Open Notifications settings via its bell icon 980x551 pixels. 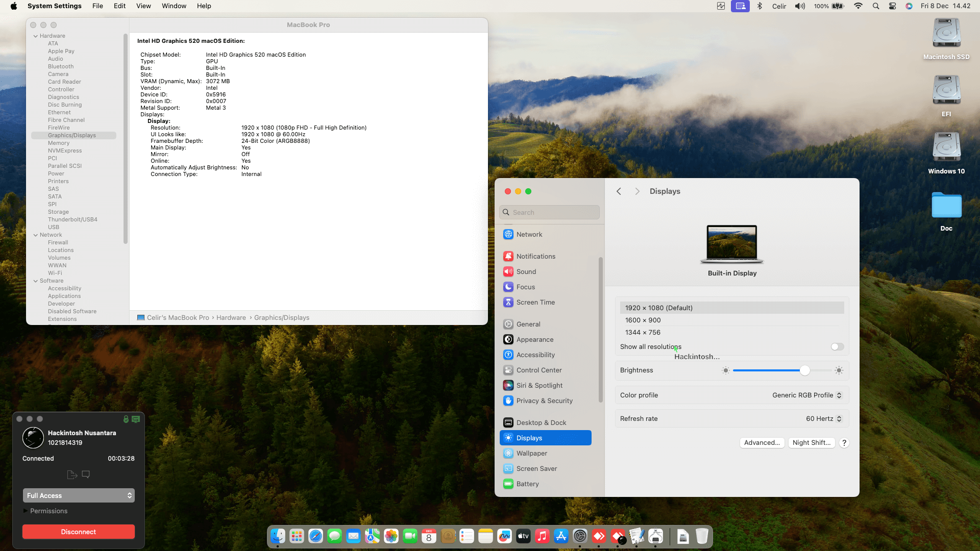[x=508, y=256]
